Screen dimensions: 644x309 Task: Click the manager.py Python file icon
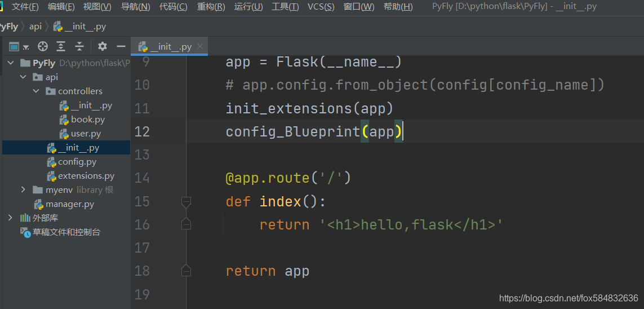[x=39, y=204]
